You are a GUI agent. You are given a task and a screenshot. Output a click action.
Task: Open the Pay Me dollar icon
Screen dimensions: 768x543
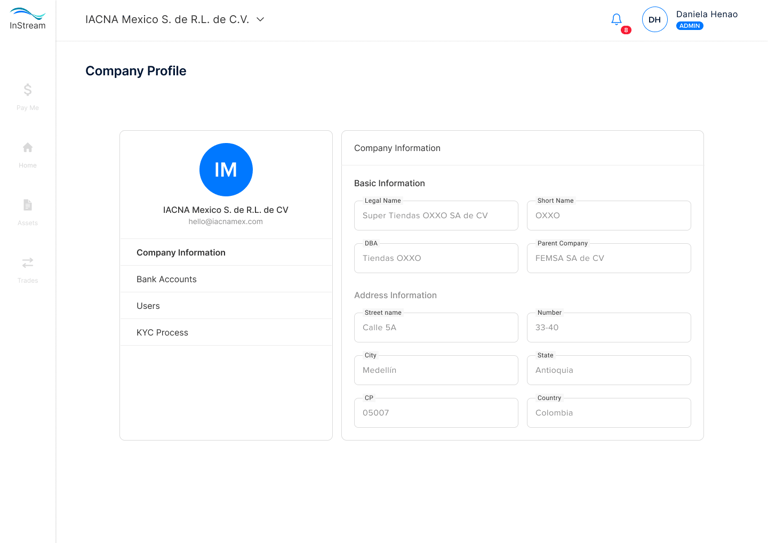tap(28, 91)
